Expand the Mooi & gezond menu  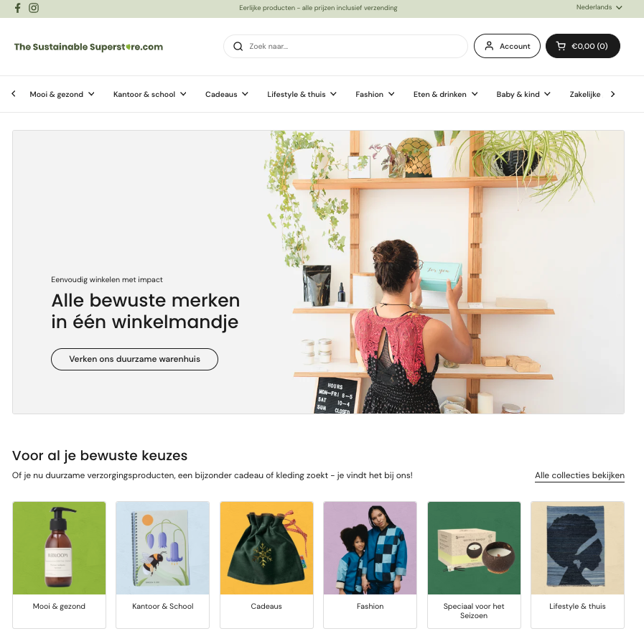[62, 94]
